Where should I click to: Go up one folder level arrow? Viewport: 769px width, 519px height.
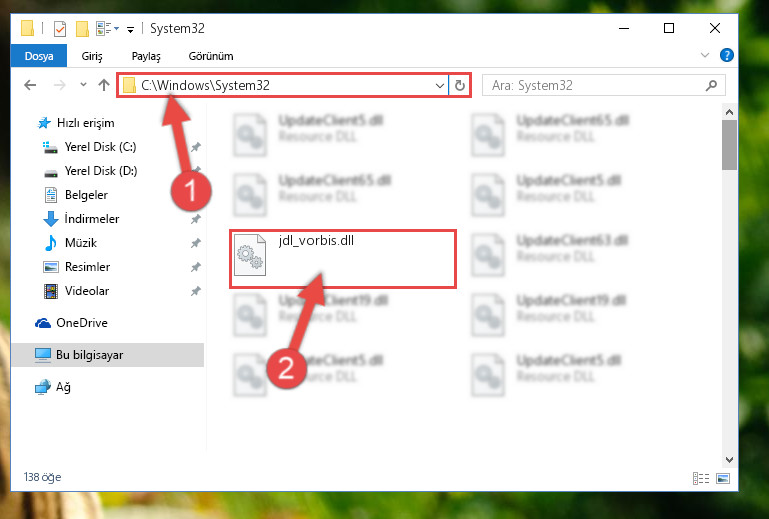pyautogui.click(x=103, y=85)
